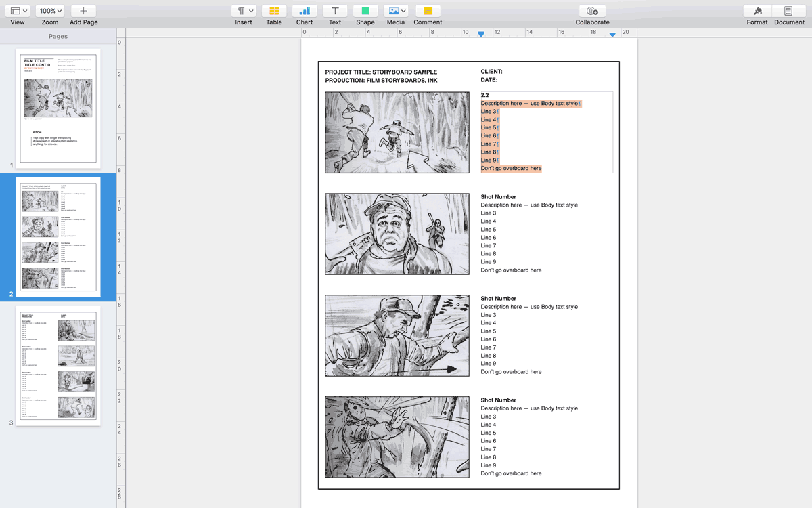Click the Pages sidebar header
The width and height of the screenshot is (812, 508).
(58, 36)
